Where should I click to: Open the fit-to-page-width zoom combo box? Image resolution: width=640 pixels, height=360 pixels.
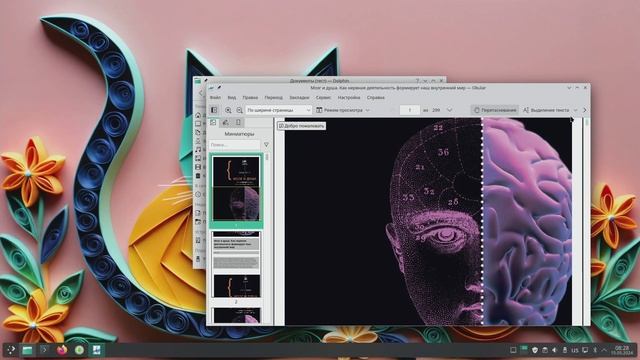(x=279, y=110)
